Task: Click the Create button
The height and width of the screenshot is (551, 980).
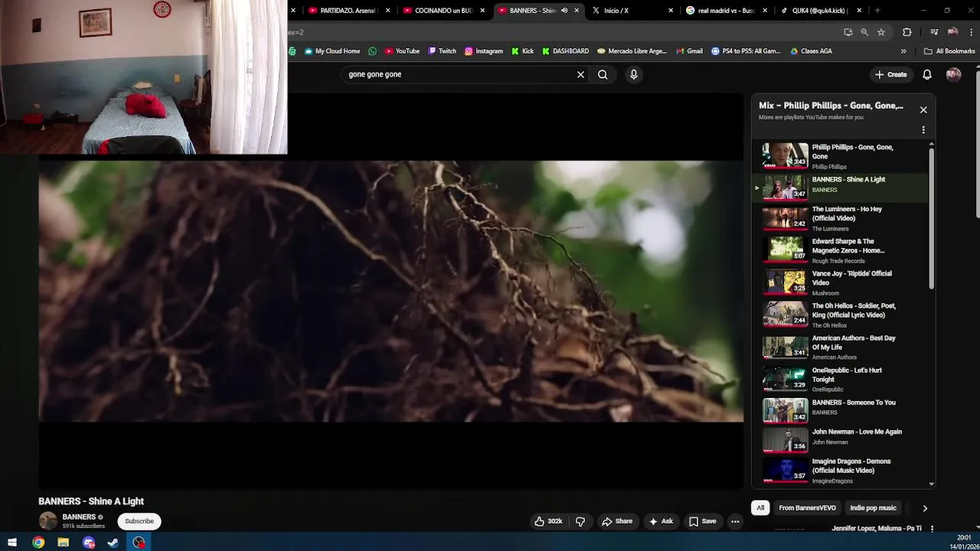Action: coord(891,74)
